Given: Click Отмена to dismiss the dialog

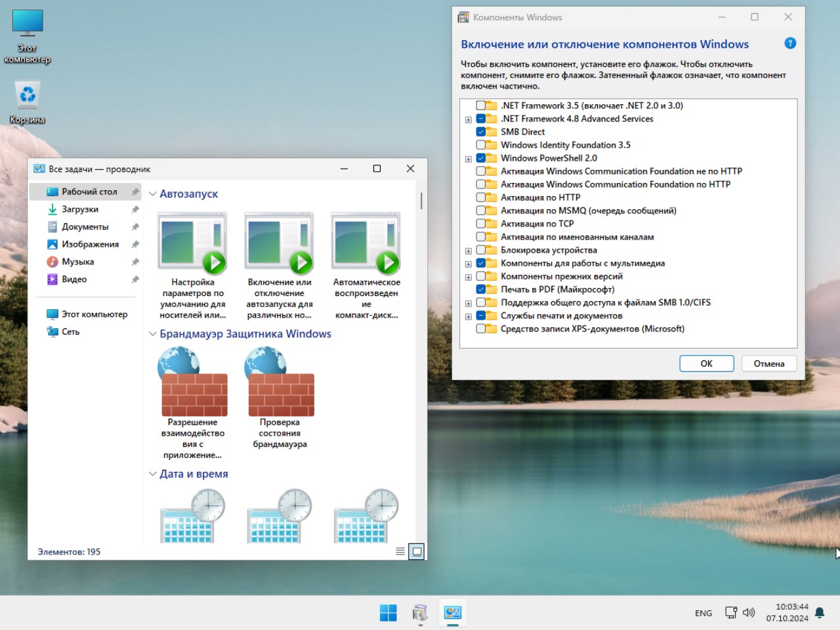Looking at the screenshot, I should pos(768,363).
